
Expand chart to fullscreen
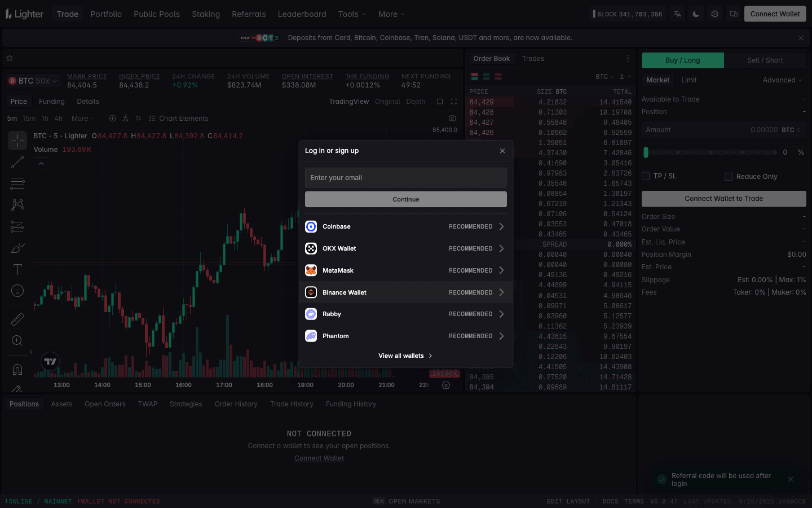(454, 102)
